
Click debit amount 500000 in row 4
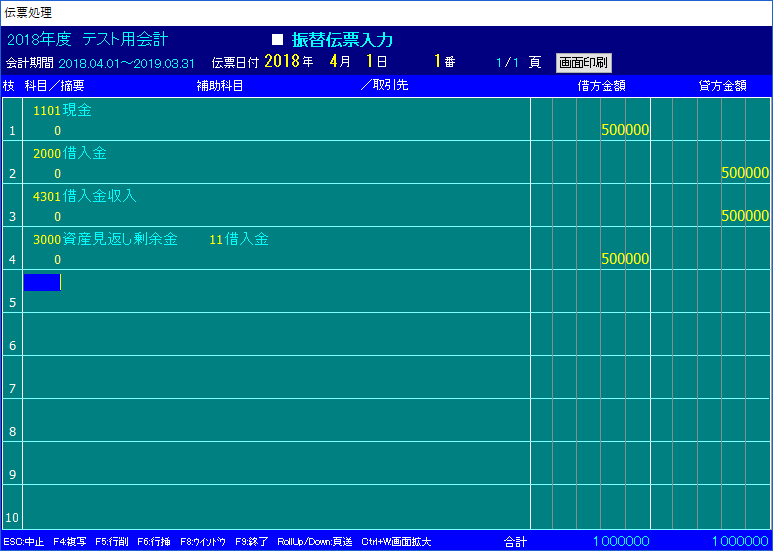[625, 259]
